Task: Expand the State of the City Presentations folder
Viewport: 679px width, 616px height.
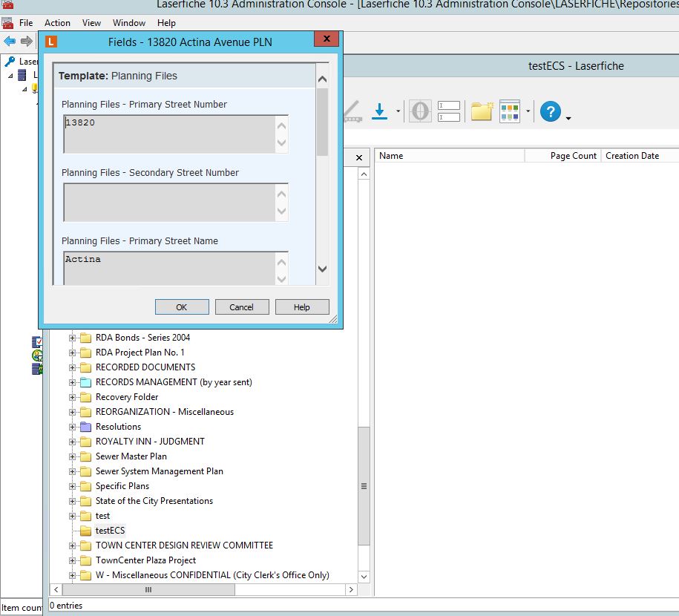Action: tap(72, 501)
